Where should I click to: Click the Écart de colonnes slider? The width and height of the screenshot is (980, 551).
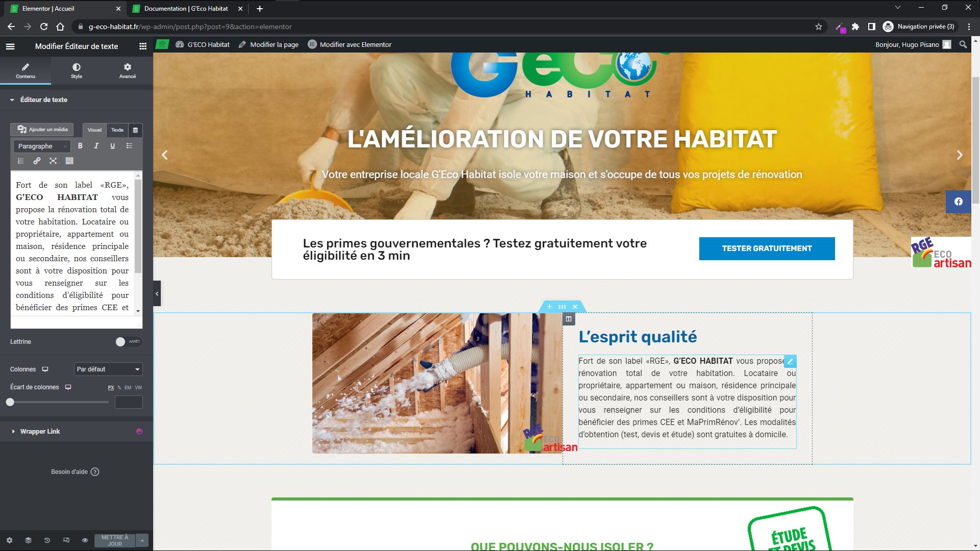point(59,402)
